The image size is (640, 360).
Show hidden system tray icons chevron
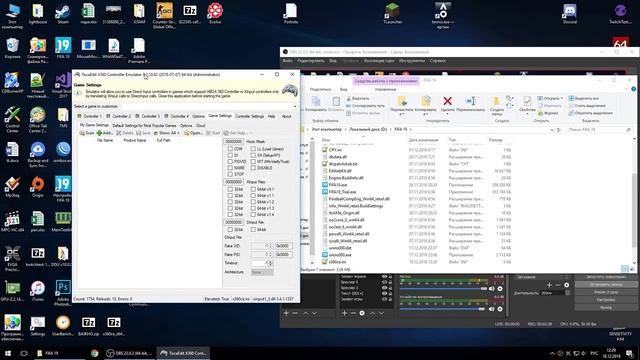[552, 353]
